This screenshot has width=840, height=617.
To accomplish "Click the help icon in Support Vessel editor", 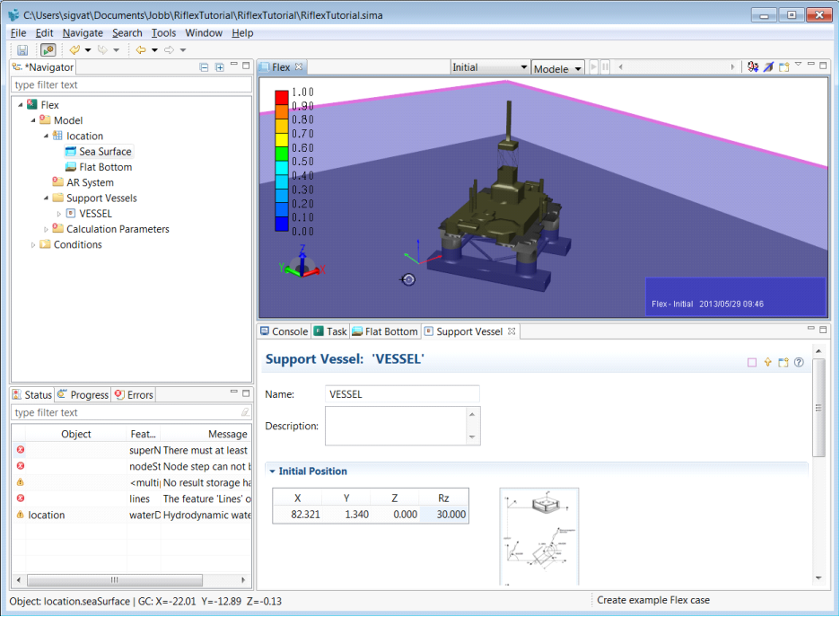I will 798,363.
